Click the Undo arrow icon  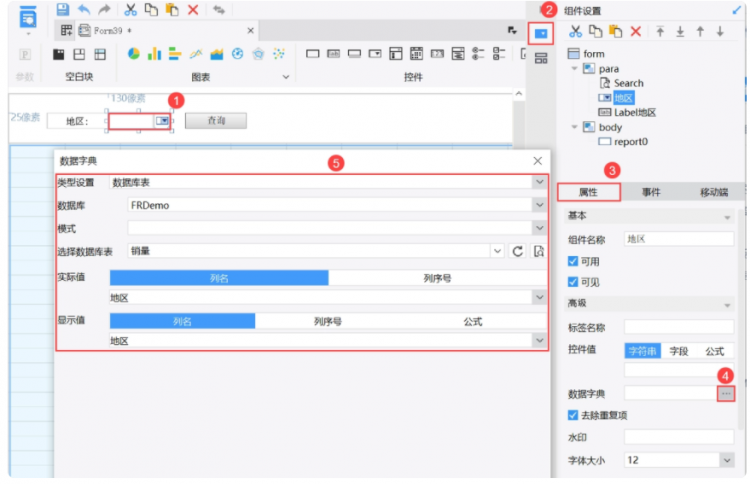(x=84, y=9)
